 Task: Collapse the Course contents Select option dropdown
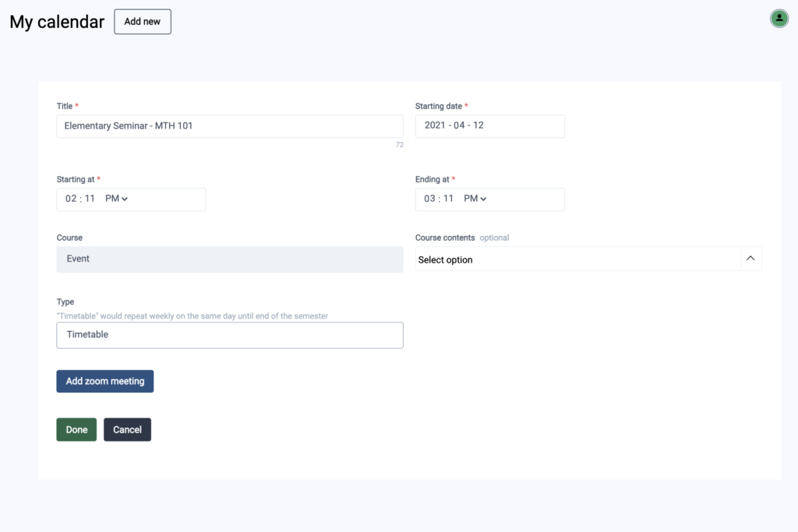750,257
